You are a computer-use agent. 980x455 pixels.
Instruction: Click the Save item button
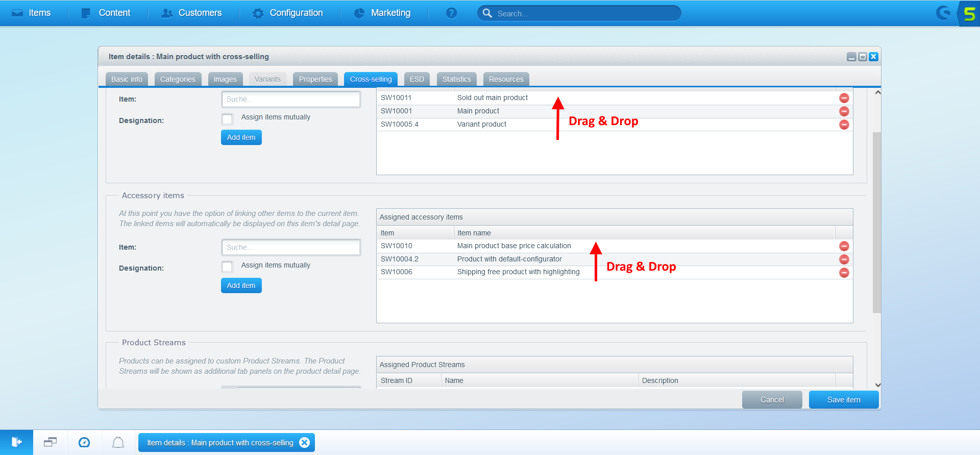tap(843, 400)
